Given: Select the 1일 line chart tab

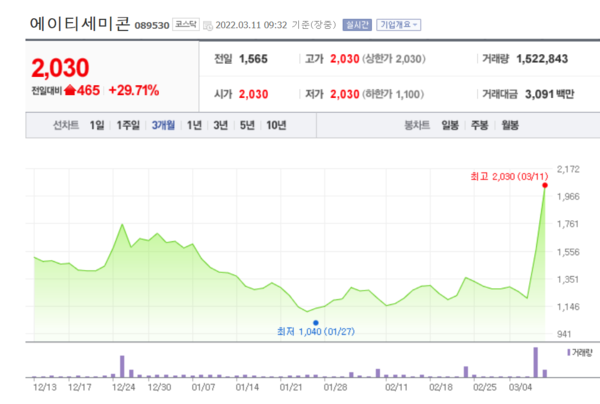Looking at the screenshot, I should click(x=97, y=125).
